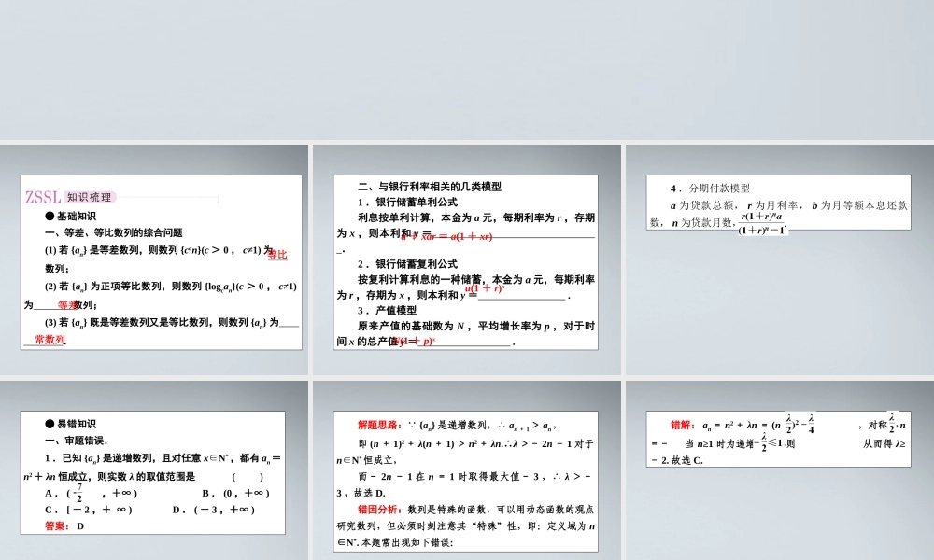This screenshot has width=934, height=560.
Task: Click the red 答案 label with D
Action: (x=64, y=526)
